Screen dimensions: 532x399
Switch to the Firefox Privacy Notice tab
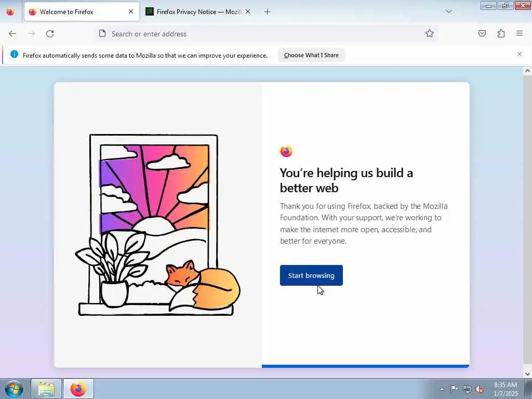198,12
